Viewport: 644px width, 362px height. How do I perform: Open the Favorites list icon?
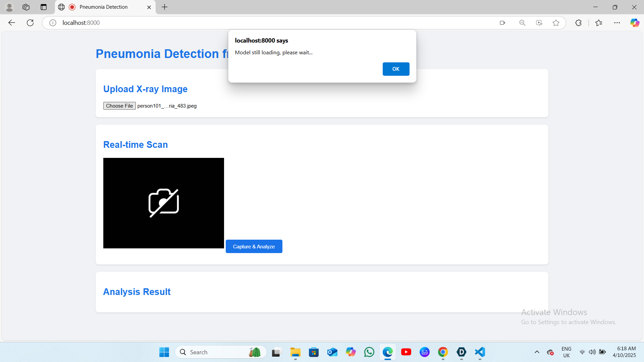pos(599,23)
